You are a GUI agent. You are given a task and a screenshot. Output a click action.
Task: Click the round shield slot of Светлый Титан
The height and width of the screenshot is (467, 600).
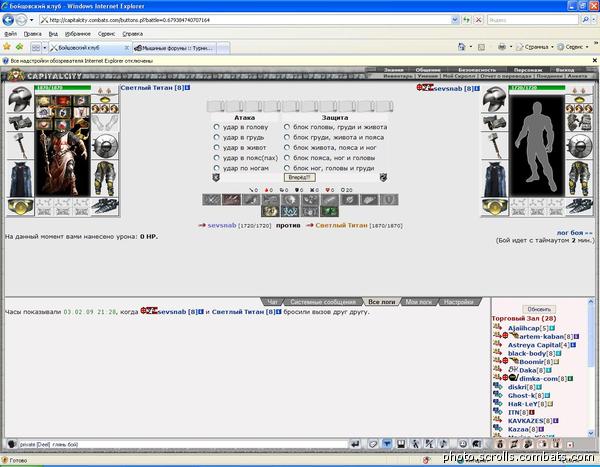(x=105, y=146)
